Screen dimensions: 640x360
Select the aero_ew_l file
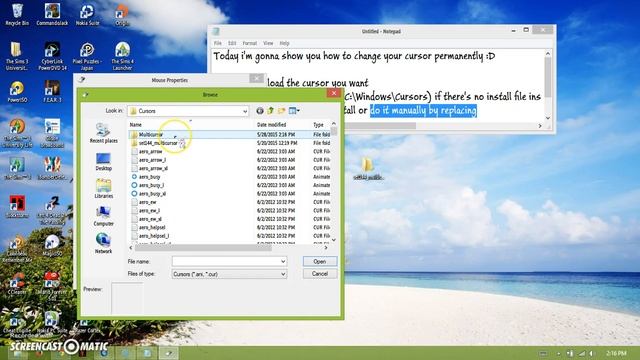pyautogui.click(x=149, y=211)
